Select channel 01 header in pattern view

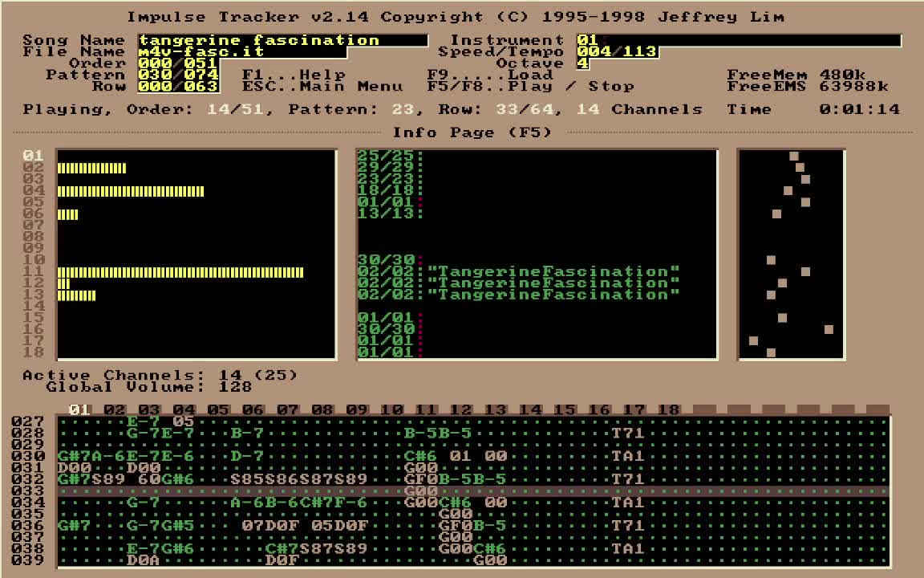pyautogui.click(x=79, y=409)
